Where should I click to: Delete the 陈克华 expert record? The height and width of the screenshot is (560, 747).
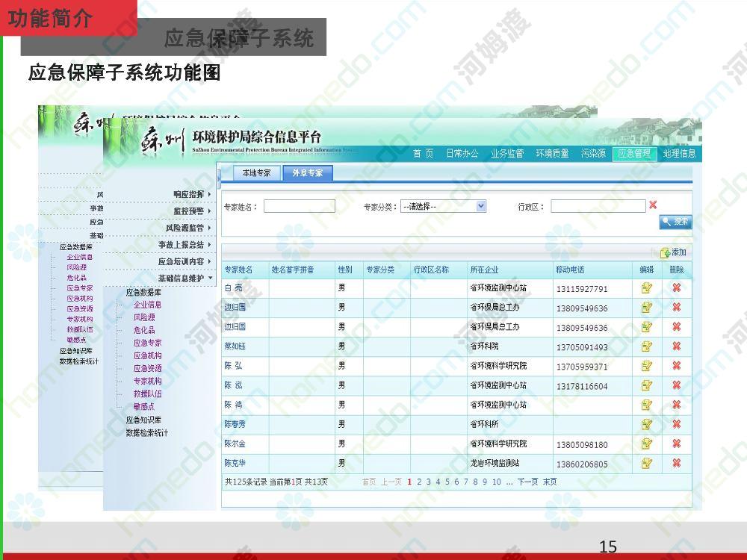[676, 463]
